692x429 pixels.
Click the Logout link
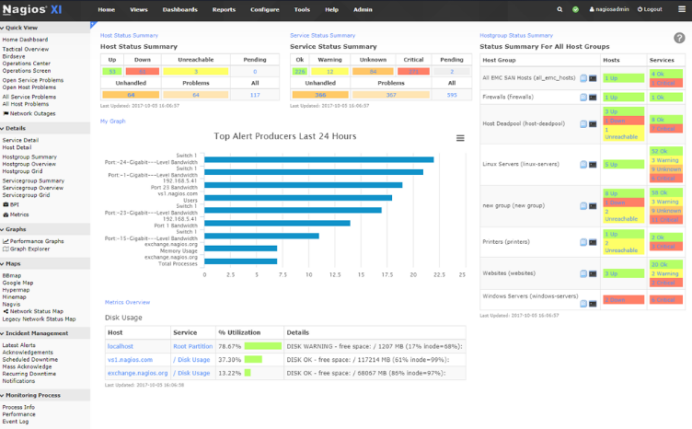pyautogui.click(x=650, y=9)
